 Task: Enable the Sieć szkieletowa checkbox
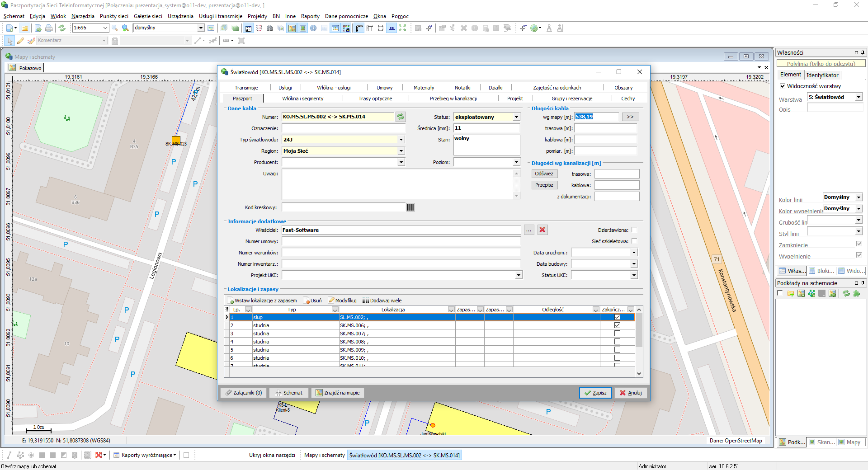pos(634,241)
